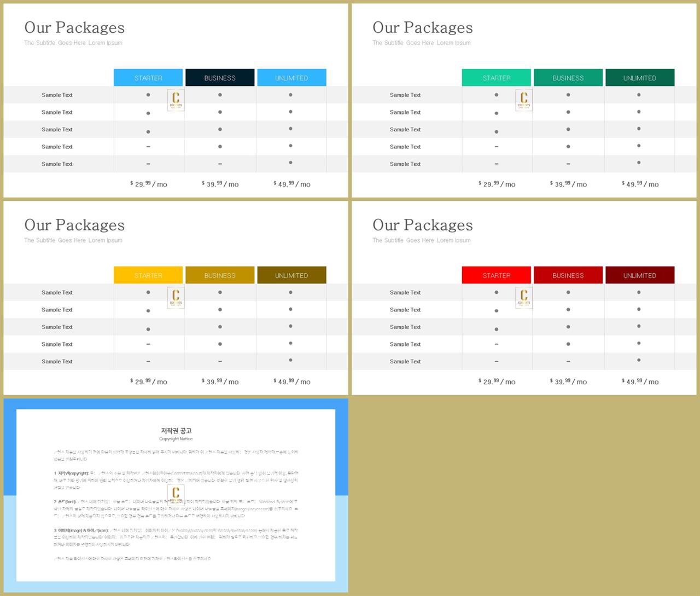Click the $49.99 / mo price in blue slide

pyautogui.click(x=292, y=184)
